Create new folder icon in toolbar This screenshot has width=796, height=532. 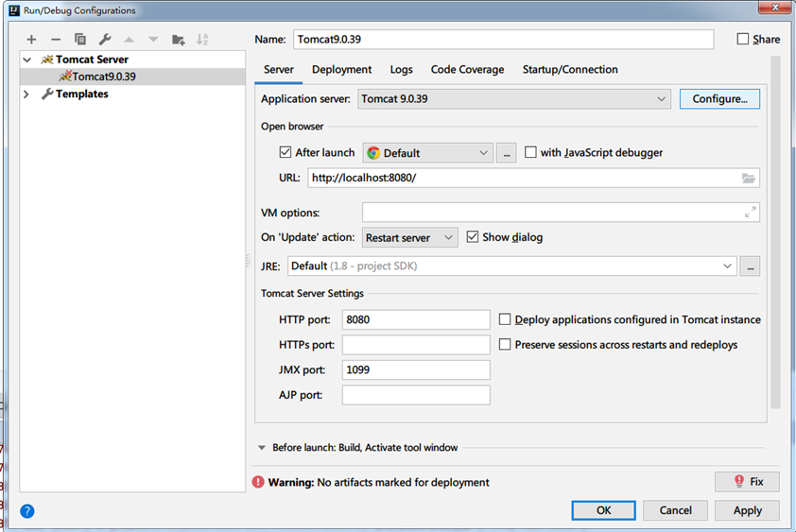point(178,40)
